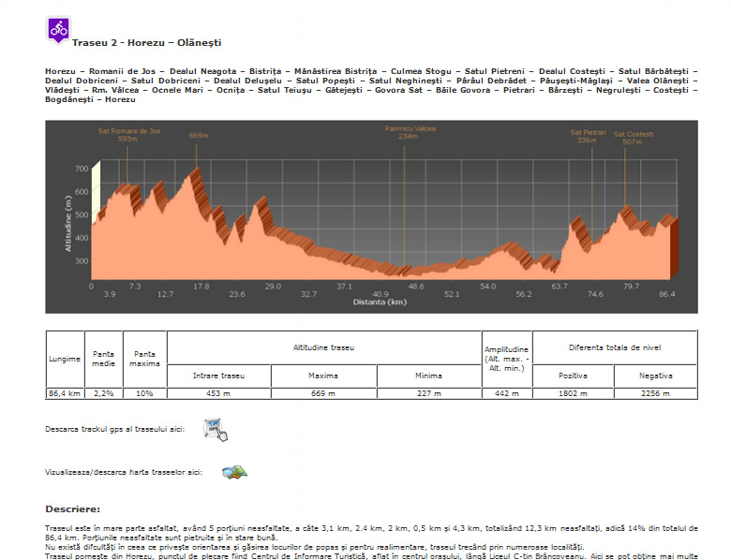The height and width of the screenshot is (560, 731).
Task: Click the purple bicycle route icon
Action: 58,29
